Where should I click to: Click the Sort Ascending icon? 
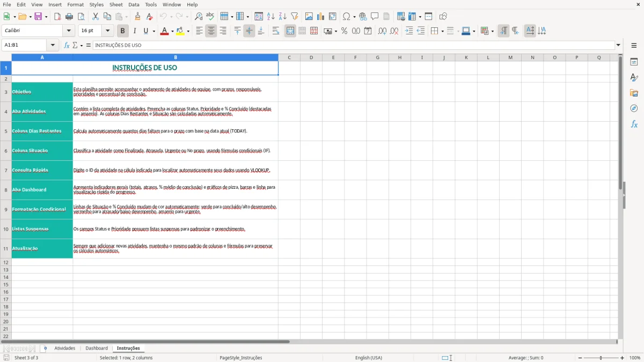271,17
